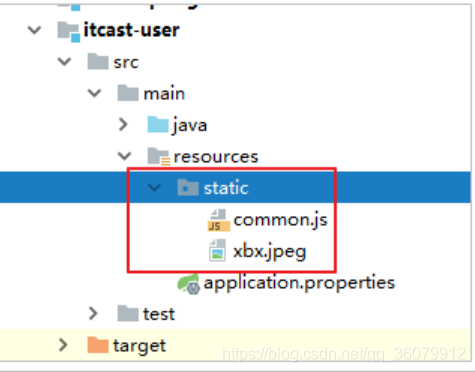This screenshot has width=475, height=372.
Task: Click the itcast-user module folder icon
Action: [x=69, y=32]
